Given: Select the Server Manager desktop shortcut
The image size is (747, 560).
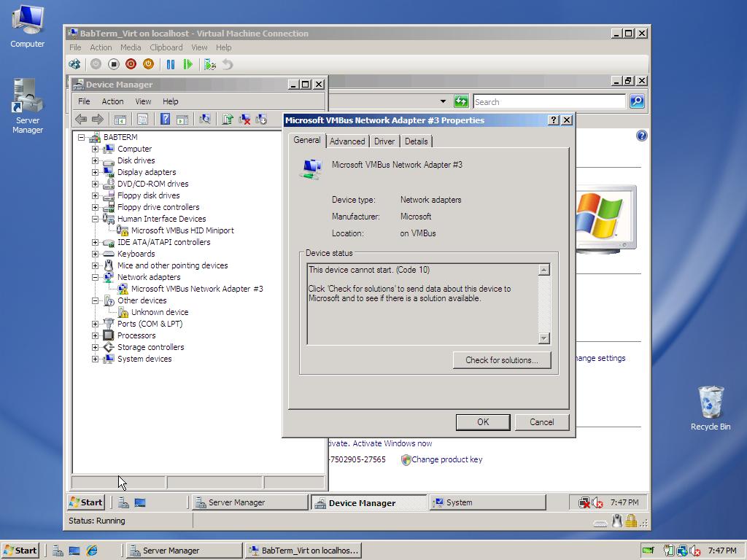Looking at the screenshot, I should pos(27,106).
